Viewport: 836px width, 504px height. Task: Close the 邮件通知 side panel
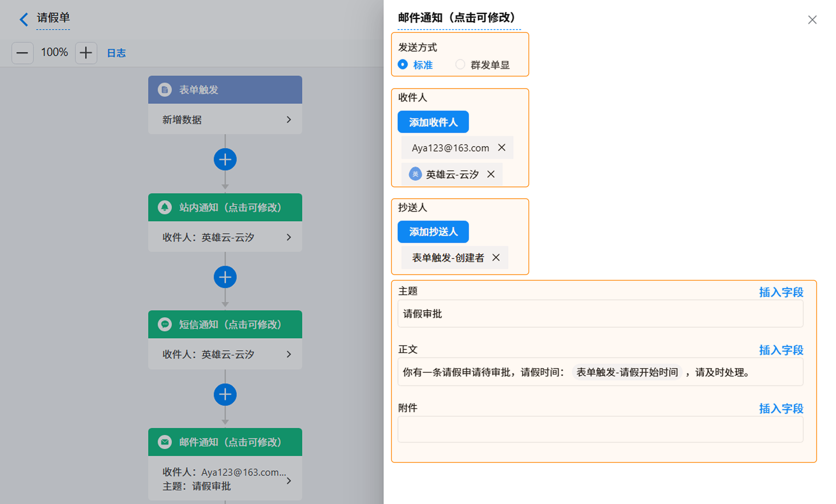coord(812,20)
